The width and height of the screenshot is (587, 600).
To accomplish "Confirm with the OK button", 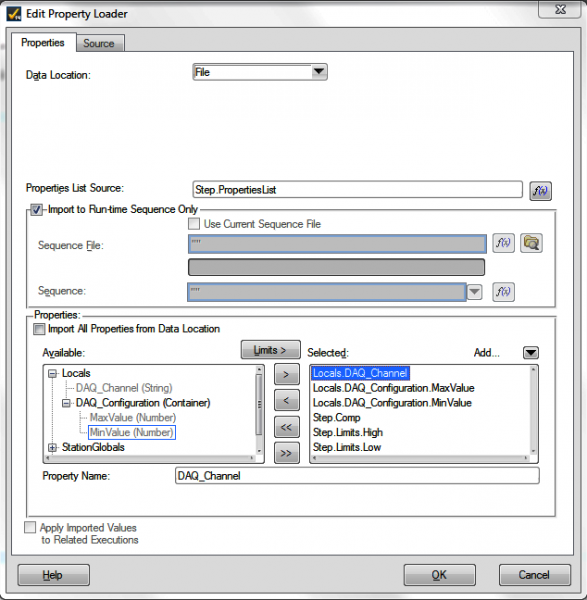I will point(439,575).
